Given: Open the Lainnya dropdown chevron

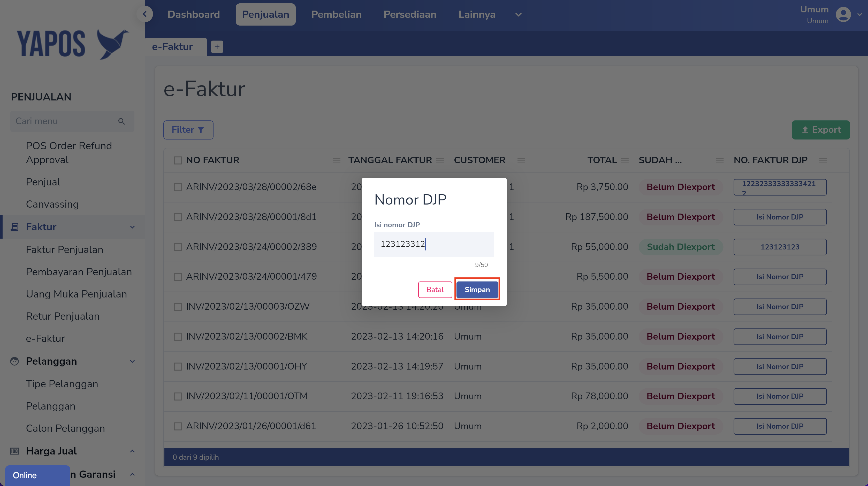Looking at the screenshot, I should click(x=519, y=14).
